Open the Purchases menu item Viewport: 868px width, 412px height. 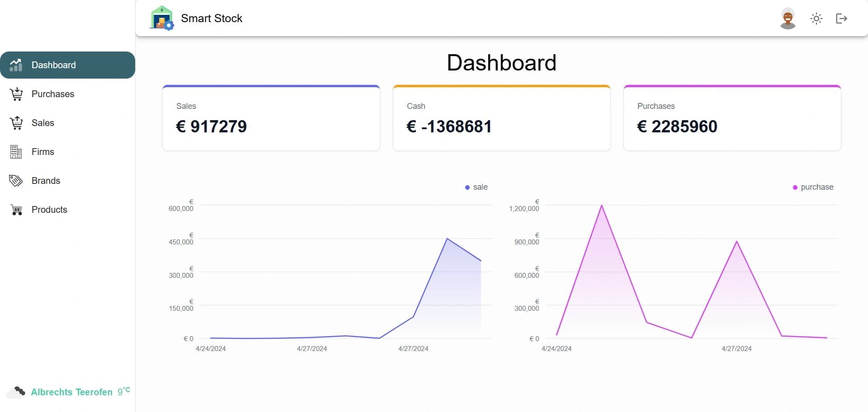53,94
